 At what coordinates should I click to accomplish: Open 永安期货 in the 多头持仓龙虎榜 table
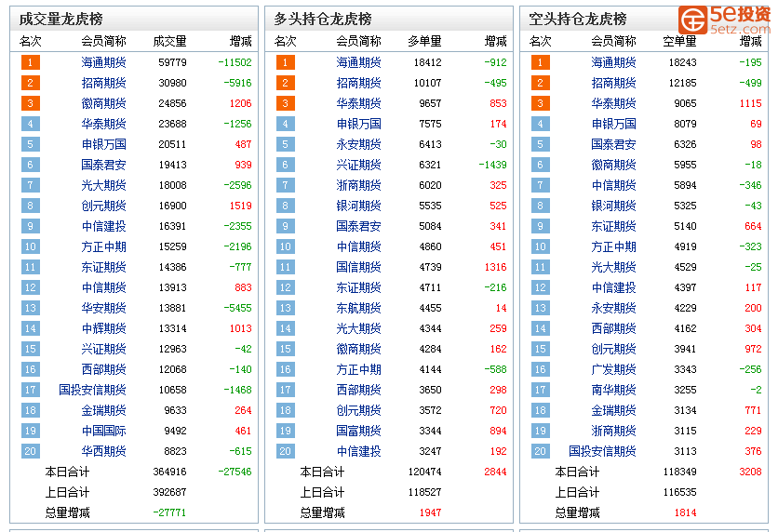tap(358, 144)
